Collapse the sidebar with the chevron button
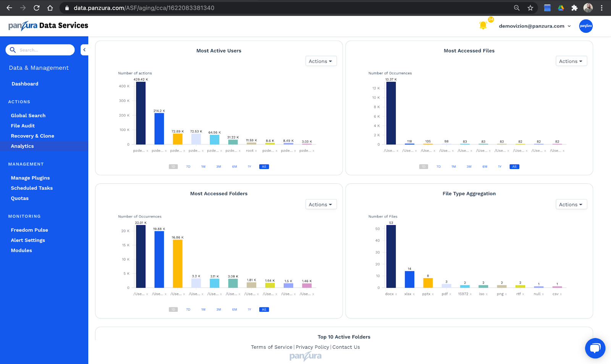This screenshot has height=364, width=611. point(84,50)
